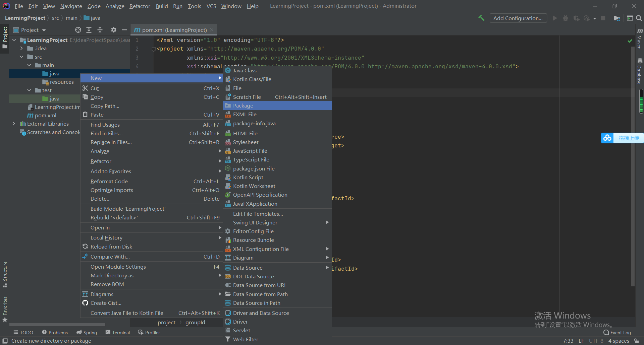
Task: Expand the External Libraries node
Action: [13, 124]
